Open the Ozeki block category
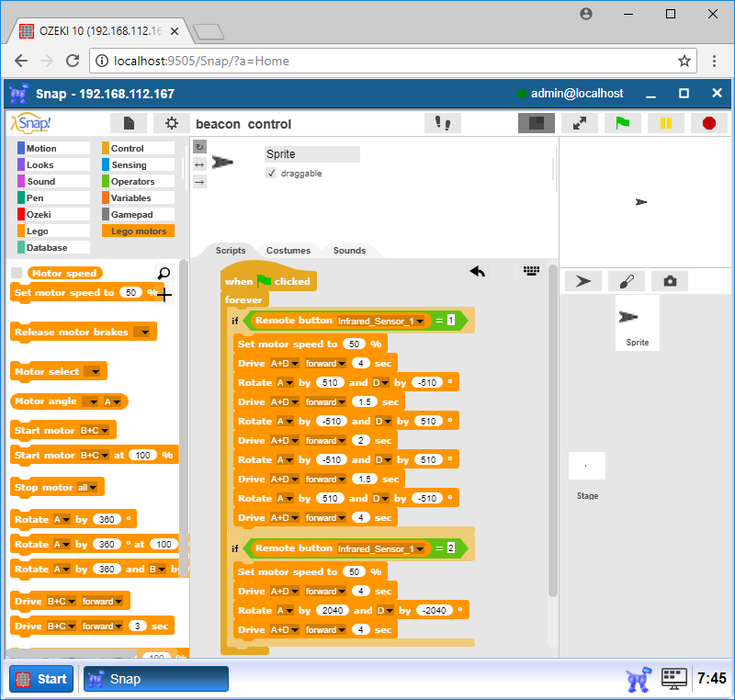The width and height of the screenshot is (735, 700). pos(53,215)
